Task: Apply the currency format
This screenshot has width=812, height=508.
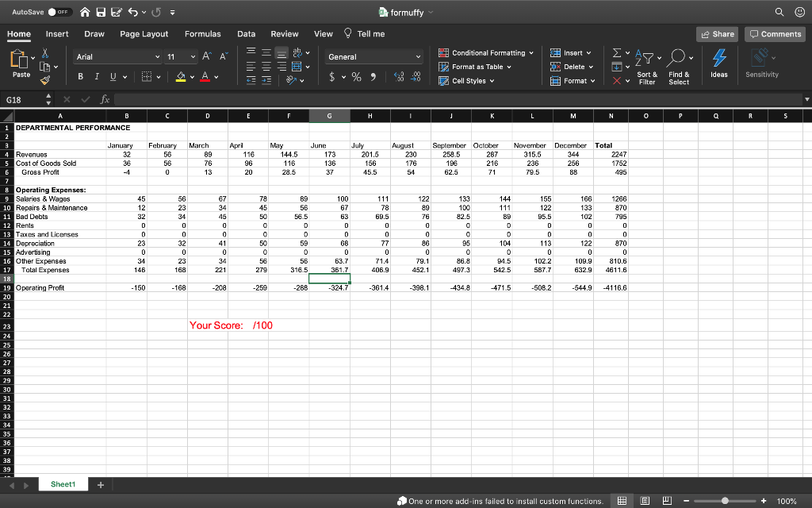Action: click(x=331, y=76)
